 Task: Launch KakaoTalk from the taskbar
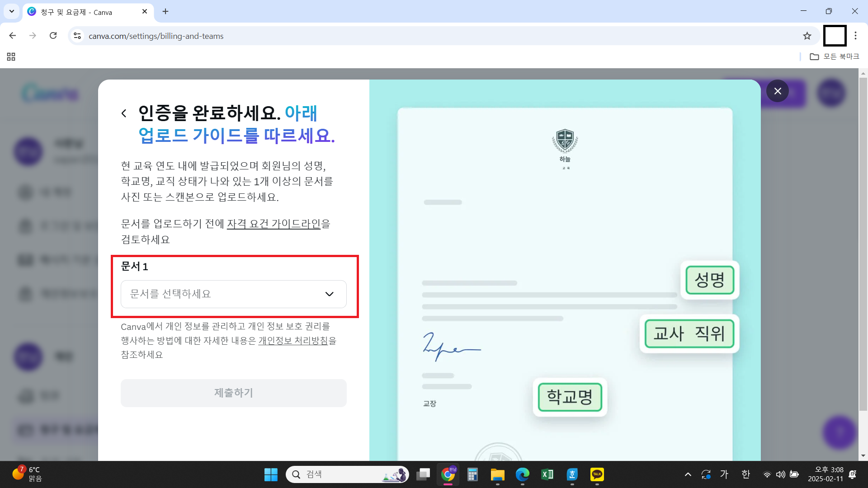point(596,474)
